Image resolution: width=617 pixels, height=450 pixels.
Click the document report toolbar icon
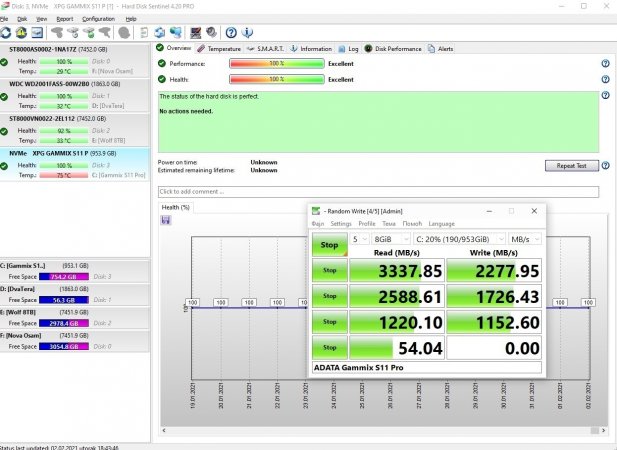pos(144,33)
